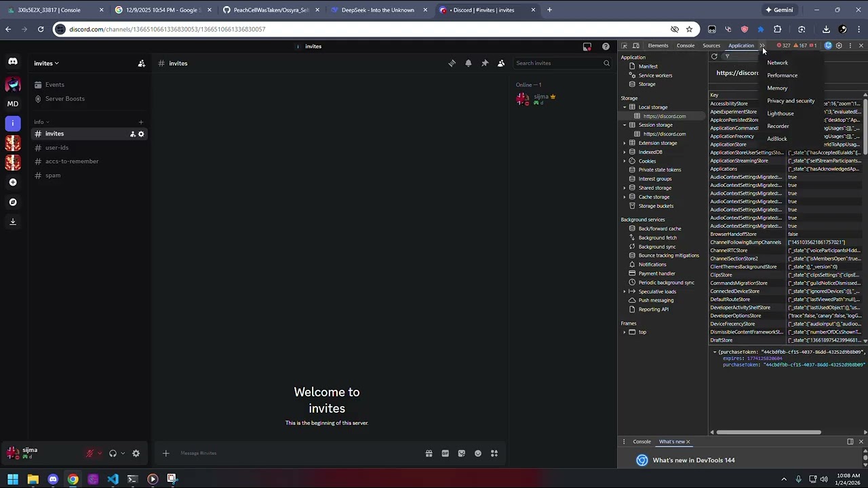Open Discord direct messages home icon
868x488 pixels.
tap(13, 62)
